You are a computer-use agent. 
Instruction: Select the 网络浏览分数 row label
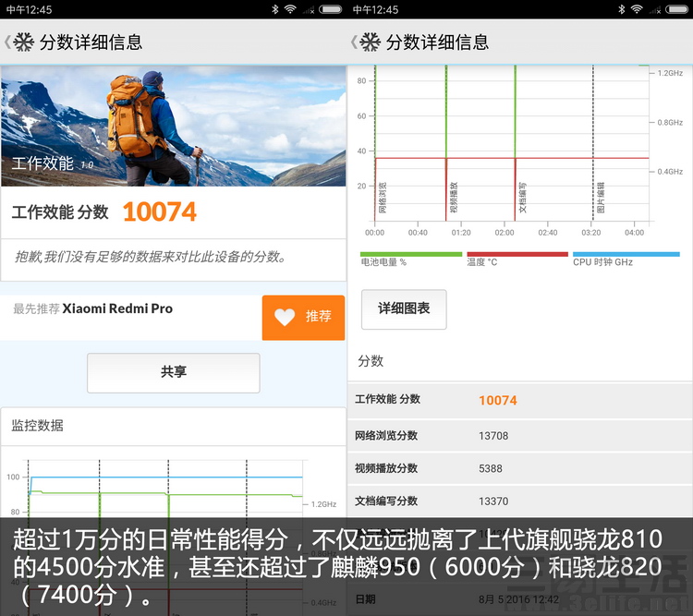[x=386, y=436]
